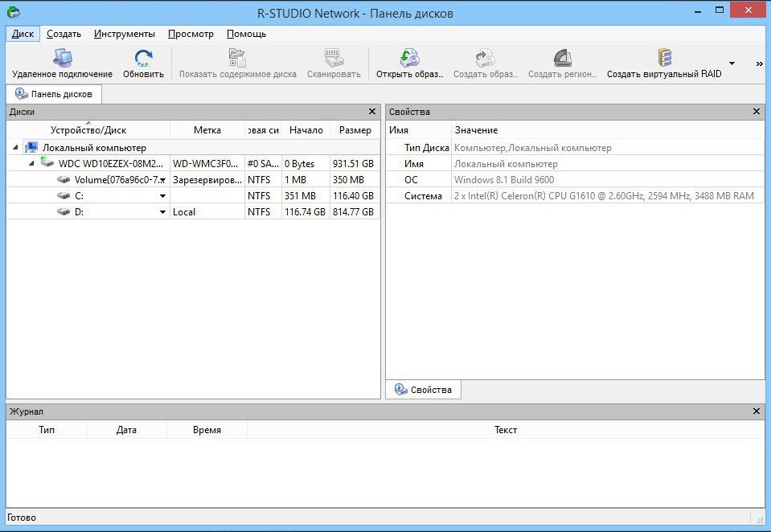This screenshot has width=771, height=532.
Task: Click the Метка column header
Action: [x=207, y=130]
